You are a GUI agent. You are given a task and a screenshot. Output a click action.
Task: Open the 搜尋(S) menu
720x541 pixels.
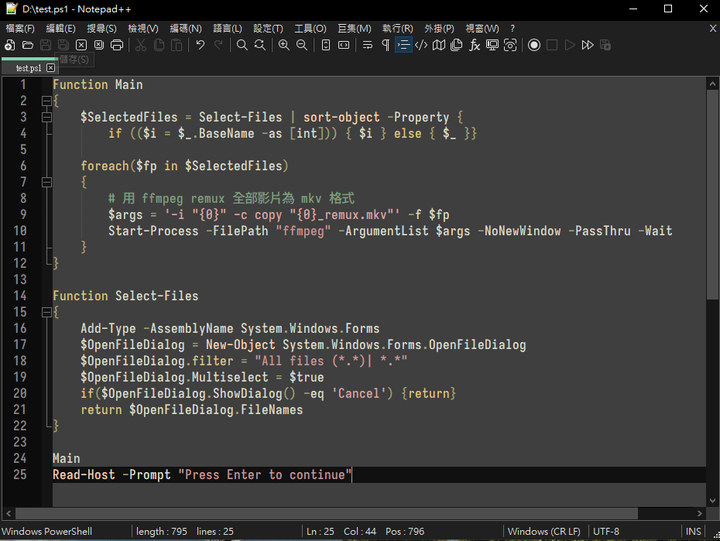click(101, 28)
